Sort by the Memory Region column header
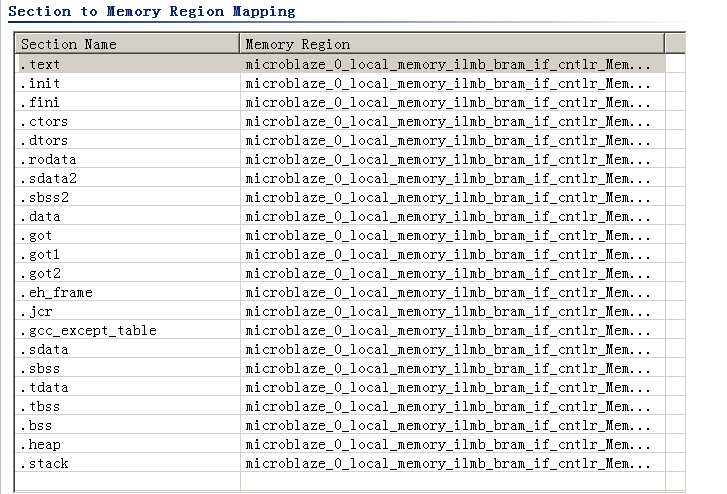The image size is (727, 494). tap(452, 44)
